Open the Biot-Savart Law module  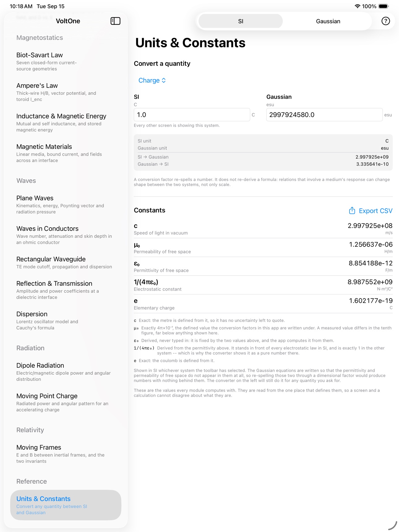[66, 62]
